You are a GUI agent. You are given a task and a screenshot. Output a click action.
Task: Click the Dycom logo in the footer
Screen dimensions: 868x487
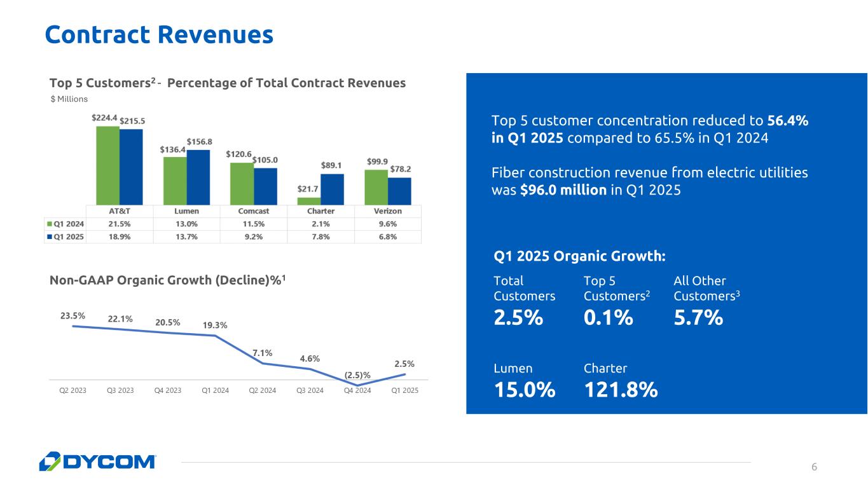coord(97,461)
